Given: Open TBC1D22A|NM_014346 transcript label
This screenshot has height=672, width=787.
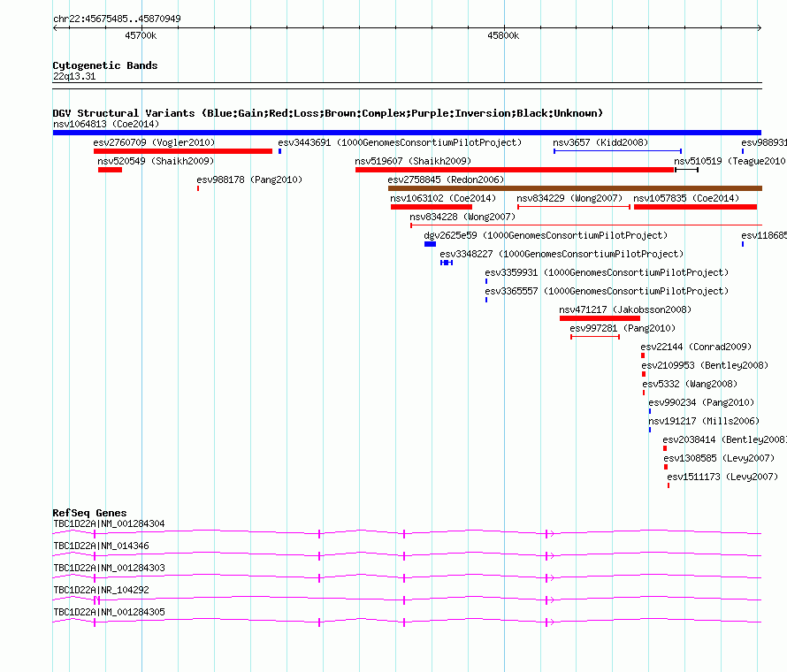Looking at the screenshot, I should click(x=101, y=546).
